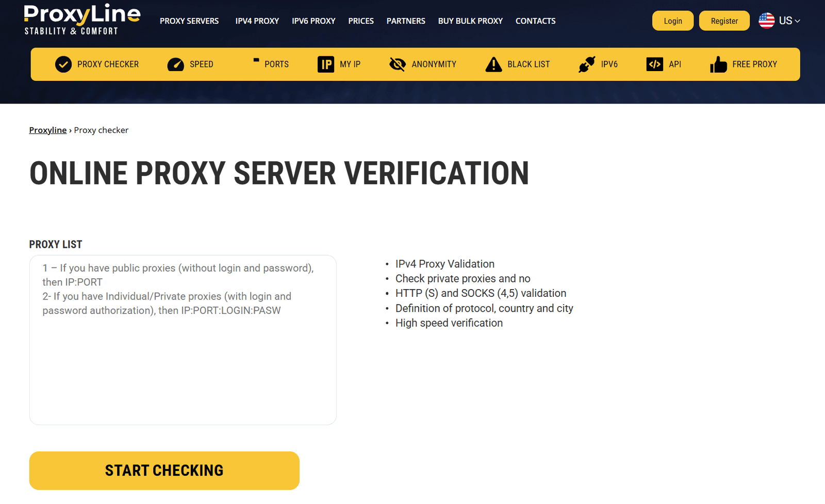Click inside the Proxy List text area
Screen dimensions: 825x504
pos(183,340)
